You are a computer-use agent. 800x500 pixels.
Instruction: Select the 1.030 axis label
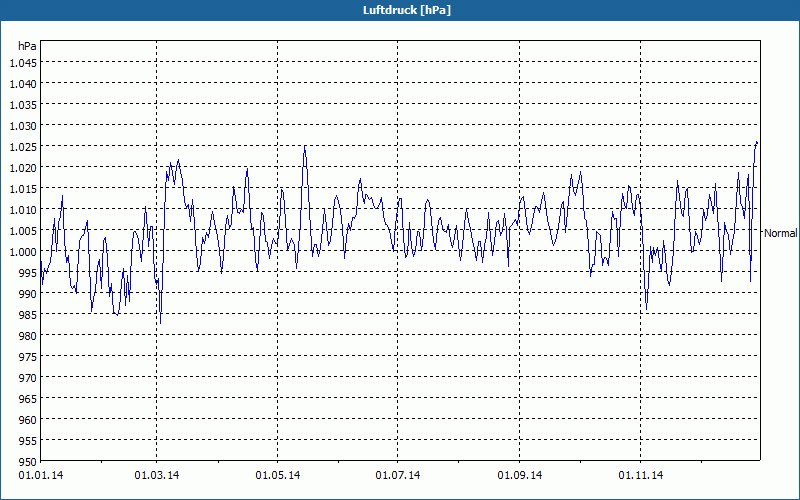23,126
